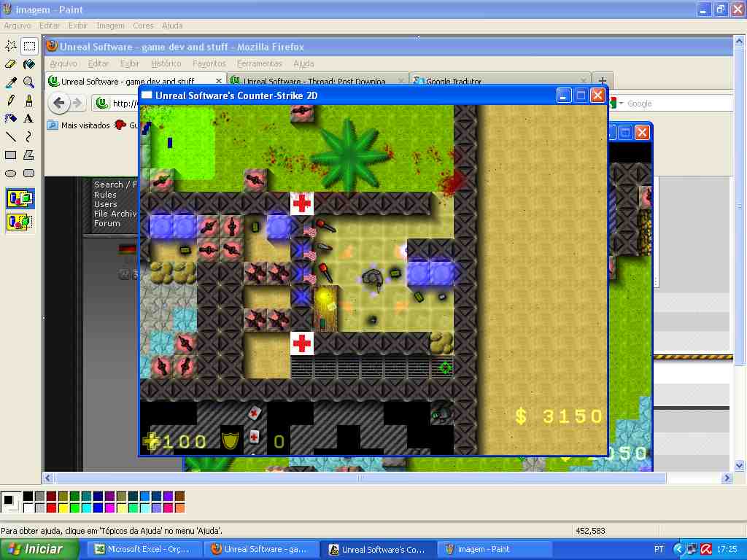Pick the magenta palette swatch
Image resolution: width=747 pixels, height=560 pixels.
coord(109,508)
